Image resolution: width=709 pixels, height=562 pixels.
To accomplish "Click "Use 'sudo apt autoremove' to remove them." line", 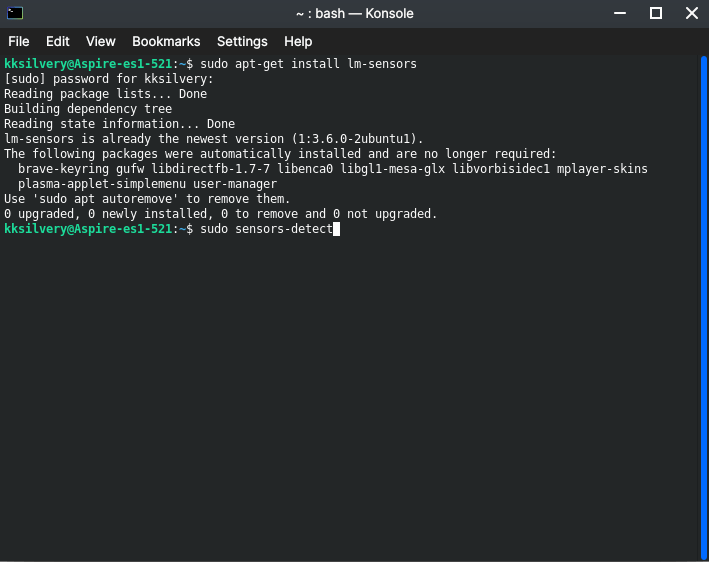I will point(147,198).
